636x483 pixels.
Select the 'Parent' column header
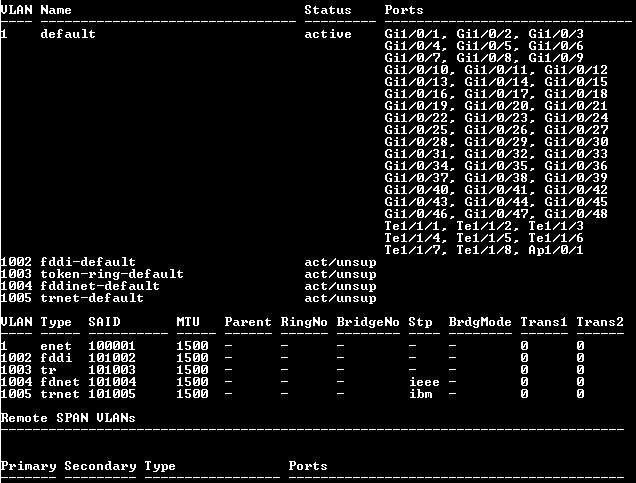248,322
